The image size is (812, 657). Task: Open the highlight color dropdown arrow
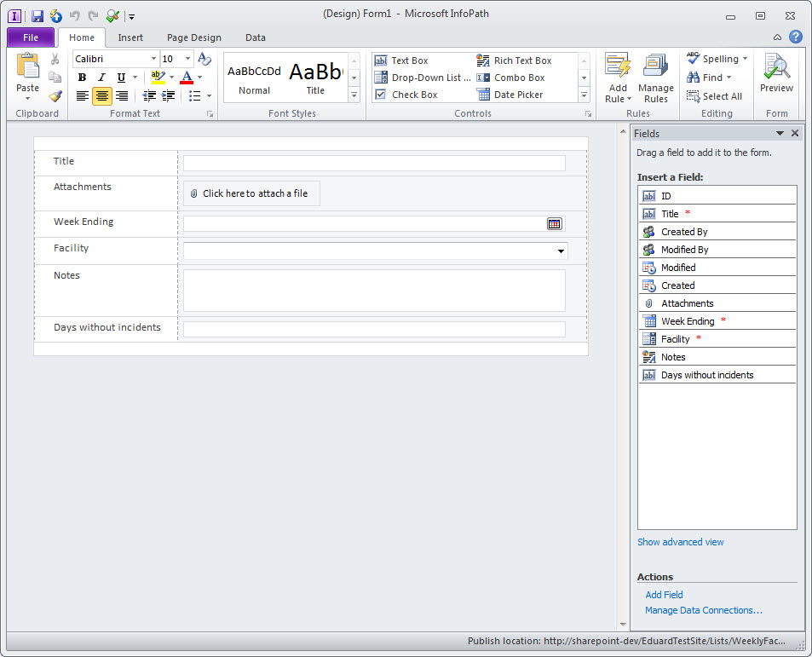point(171,78)
